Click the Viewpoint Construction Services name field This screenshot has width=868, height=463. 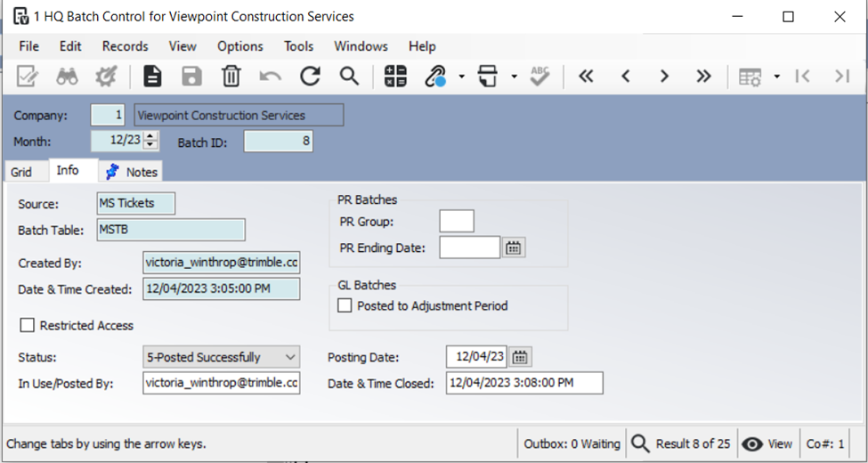(239, 115)
